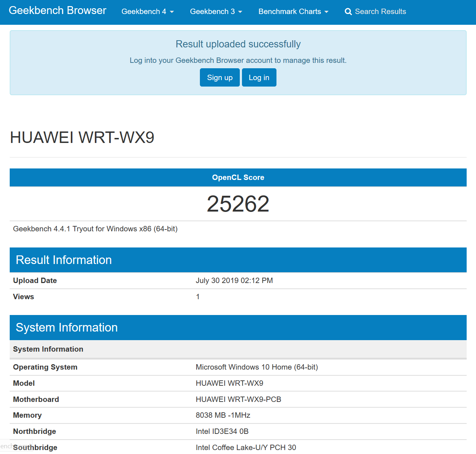Click the Search Results magnifier icon
Screen dimensions: 476x454
(x=348, y=12)
